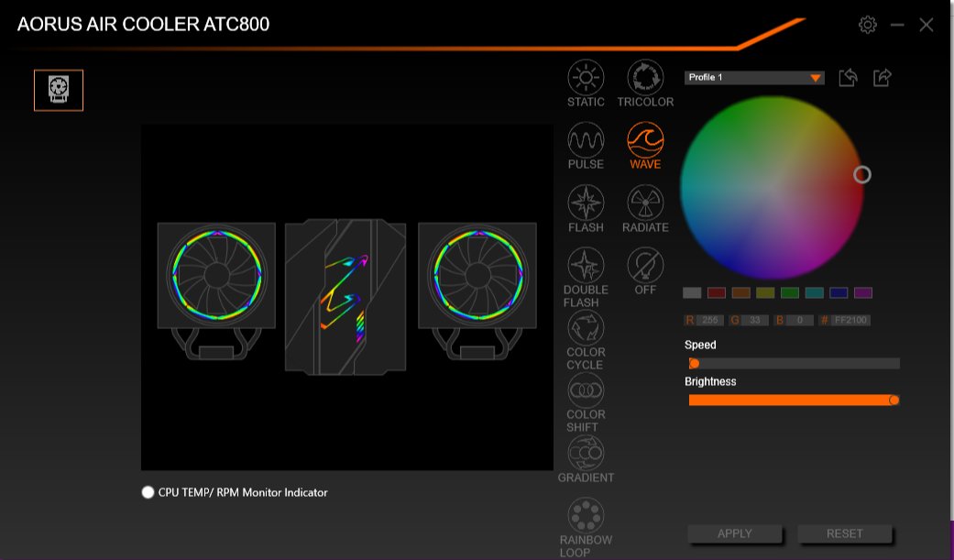Open the Profile 1 dropdown
Image resolution: width=954 pixels, height=560 pixels.
pos(753,78)
